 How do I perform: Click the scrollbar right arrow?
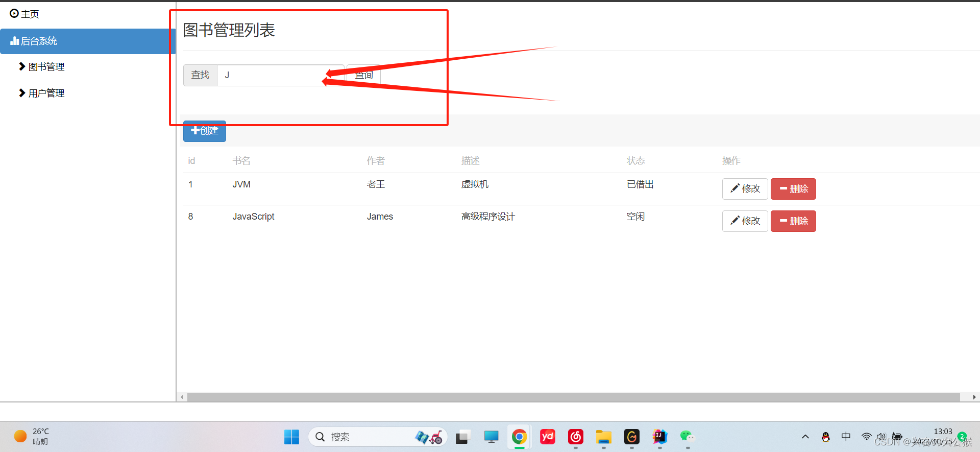[974, 397]
